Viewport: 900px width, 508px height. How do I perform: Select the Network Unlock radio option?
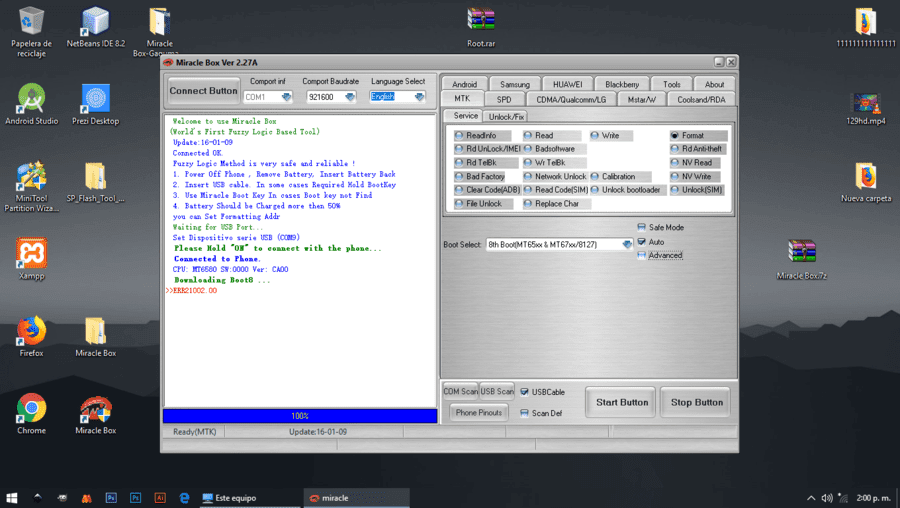pyautogui.click(x=554, y=176)
